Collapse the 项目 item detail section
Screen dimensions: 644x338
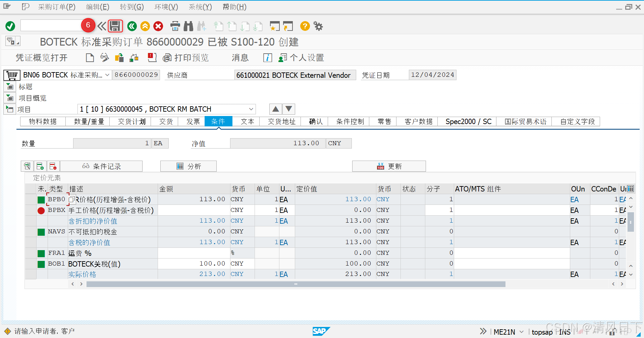10,109
